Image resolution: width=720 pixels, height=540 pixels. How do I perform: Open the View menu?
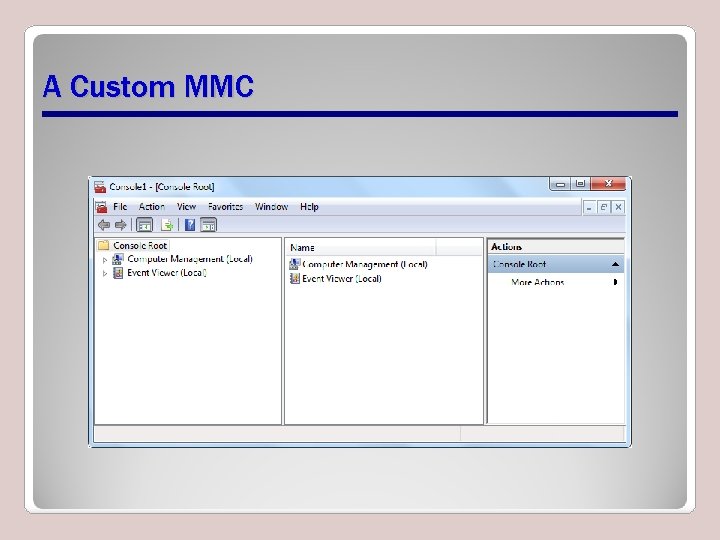(186, 207)
